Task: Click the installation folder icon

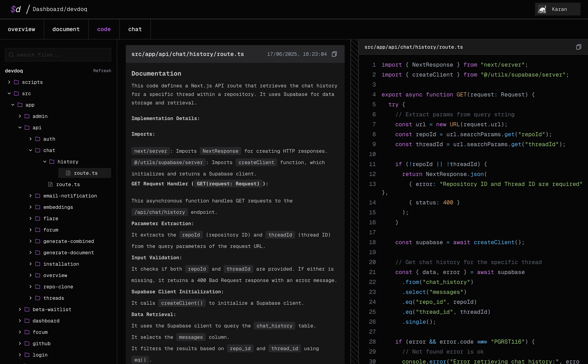Action: pyautogui.click(x=38, y=264)
